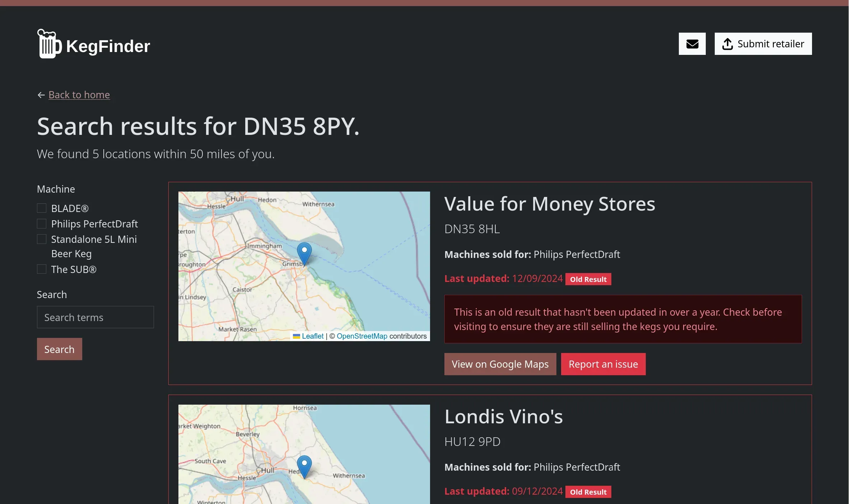Screen dimensions: 849x504
Task: Go back via Back to home link
Action: pyautogui.click(x=79, y=95)
